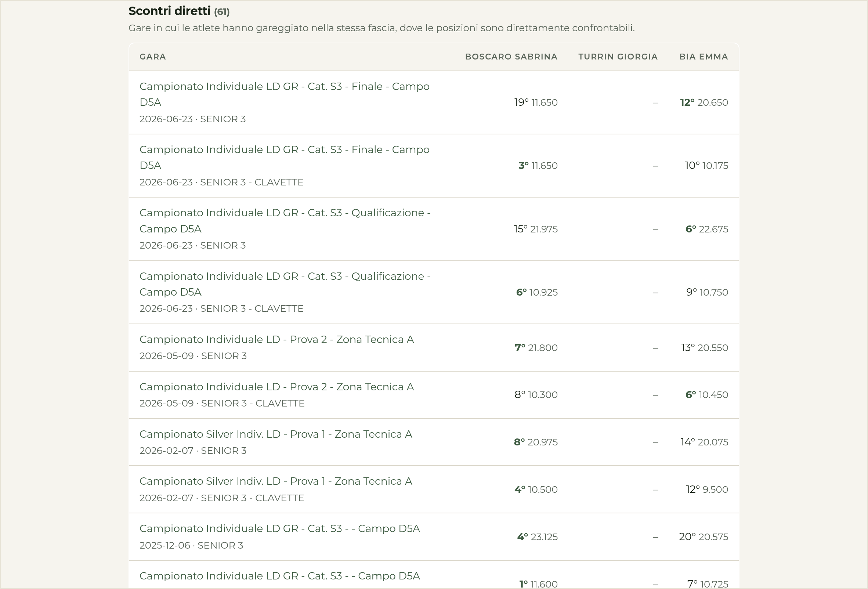This screenshot has height=589, width=868.
Task: Click Bia Emma's 13° 20.550 result
Action: (x=704, y=348)
